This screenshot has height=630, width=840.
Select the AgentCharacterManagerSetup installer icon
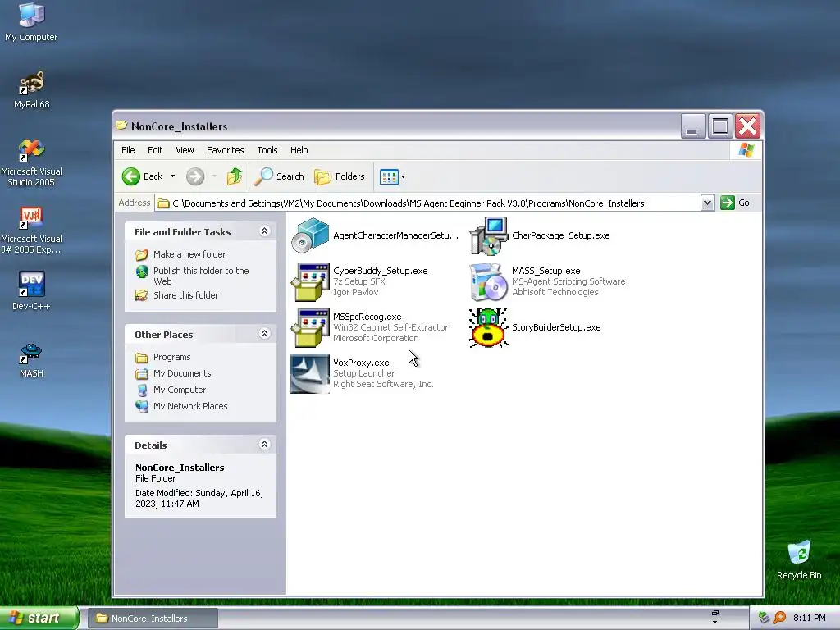coord(310,235)
